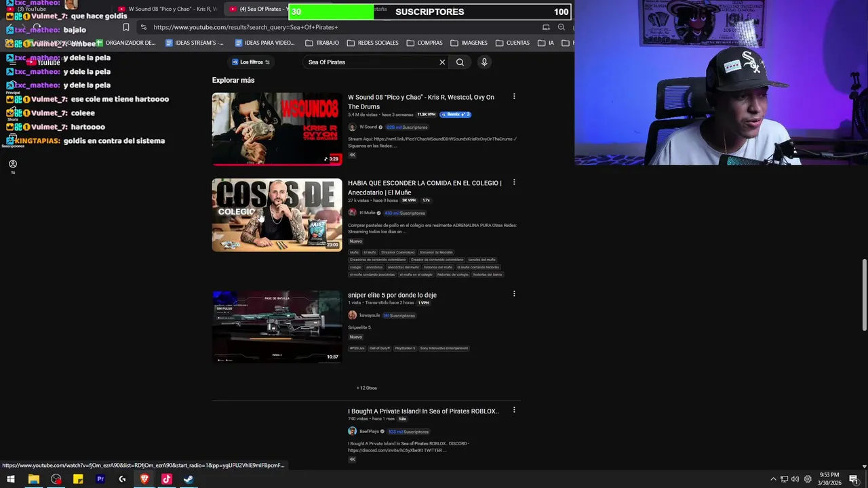This screenshot has height=488, width=868.
Task: Open the TikTok app from the taskbar
Action: click(x=166, y=479)
